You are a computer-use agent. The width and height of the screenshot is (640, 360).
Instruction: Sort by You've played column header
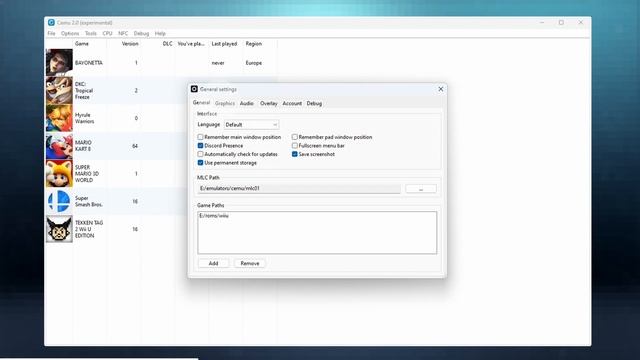(x=191, y=44)
